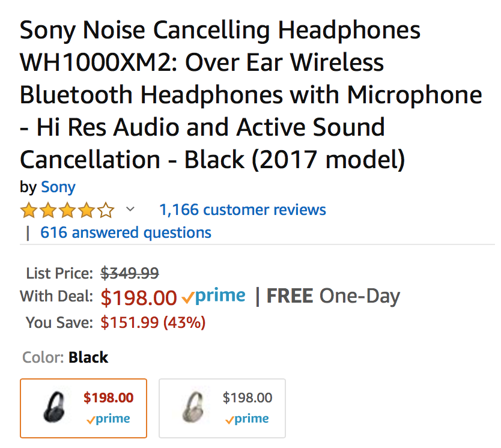Click the $198.00 deal price
The image size is (501, 448).
139,297
